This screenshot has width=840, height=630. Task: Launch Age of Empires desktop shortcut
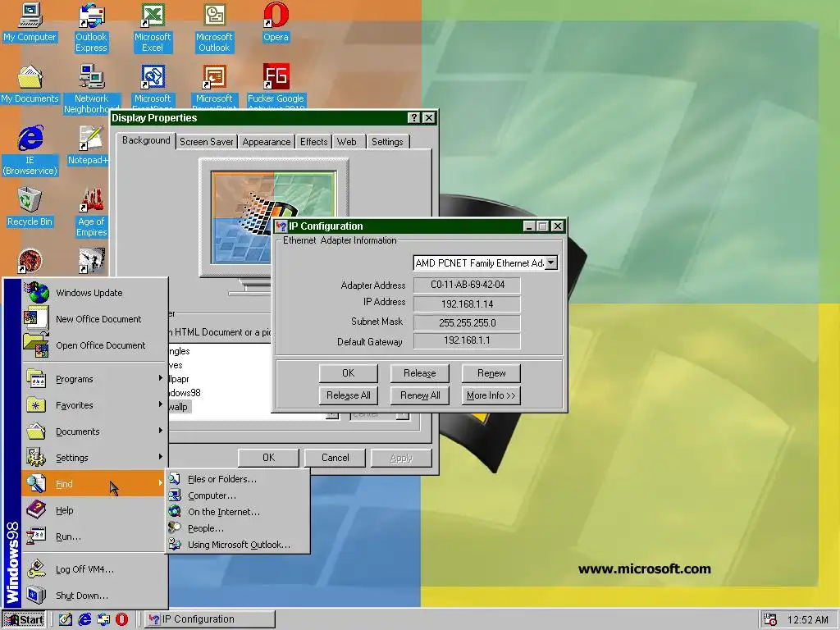[91, 212]
